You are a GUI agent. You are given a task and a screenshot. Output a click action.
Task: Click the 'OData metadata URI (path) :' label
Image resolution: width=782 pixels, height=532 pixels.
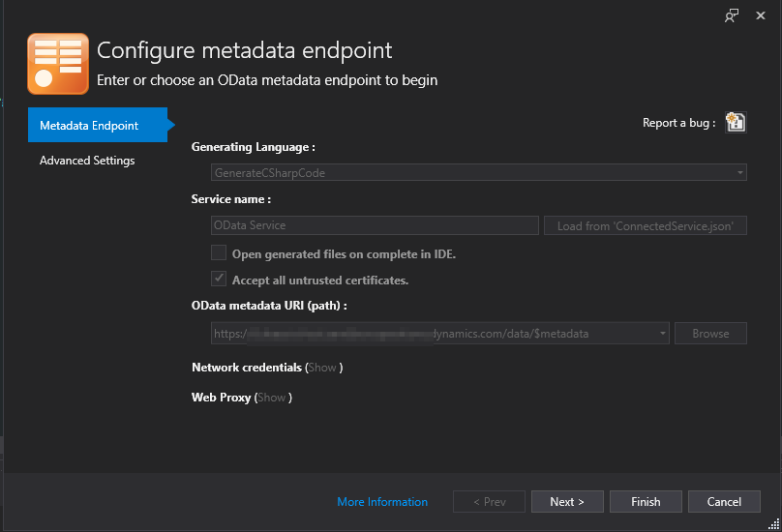click(x=269, y=305)
